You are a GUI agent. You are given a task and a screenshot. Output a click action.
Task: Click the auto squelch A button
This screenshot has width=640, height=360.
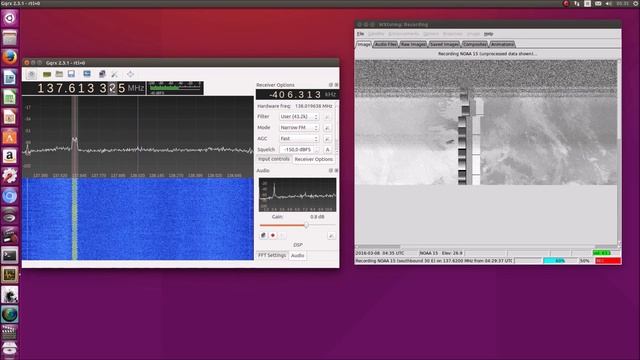327,150
